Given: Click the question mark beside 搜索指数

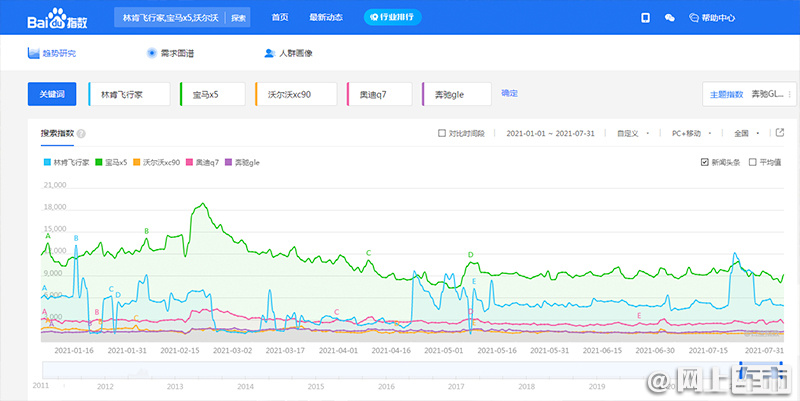Looking at the screenshot, I should click(x=81, y=134).
